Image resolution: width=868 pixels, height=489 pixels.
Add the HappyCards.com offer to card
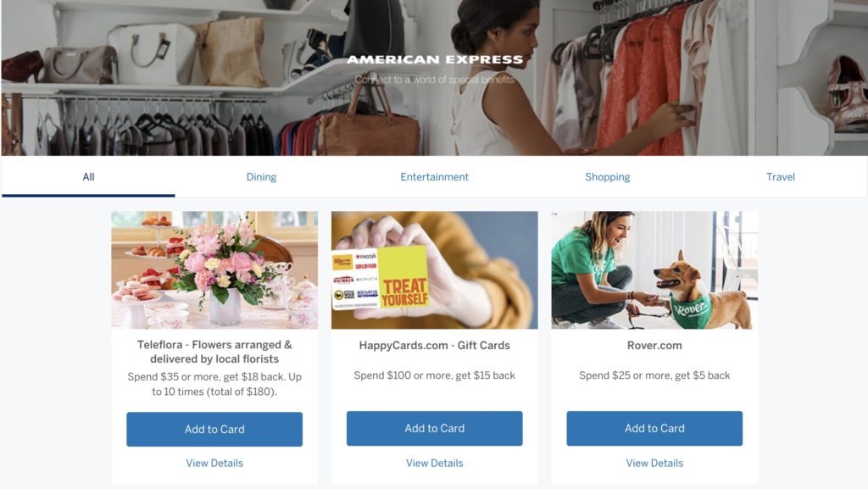tap(435, 428)
